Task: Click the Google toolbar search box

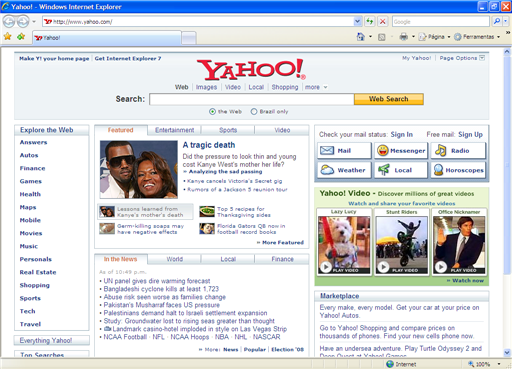Action: coord(440,22)
